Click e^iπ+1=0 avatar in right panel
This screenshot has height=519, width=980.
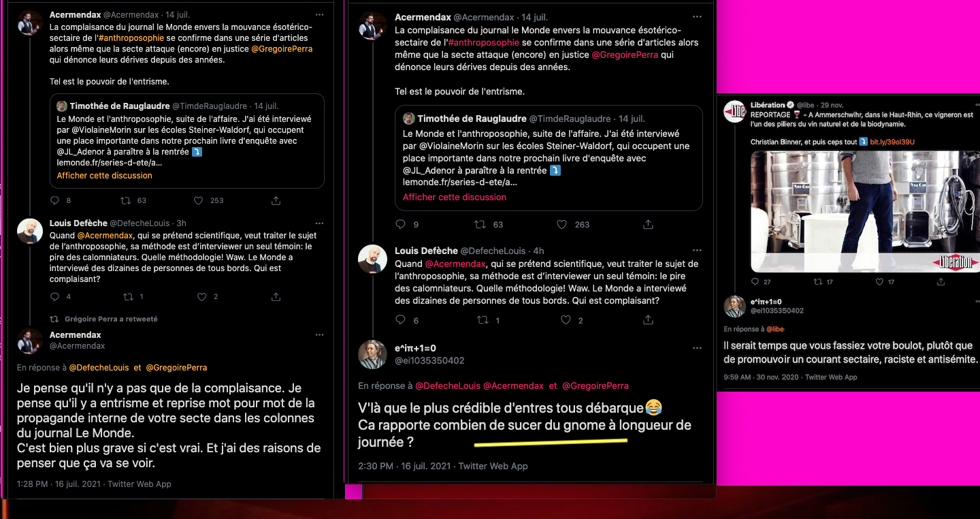pos(735,306)
